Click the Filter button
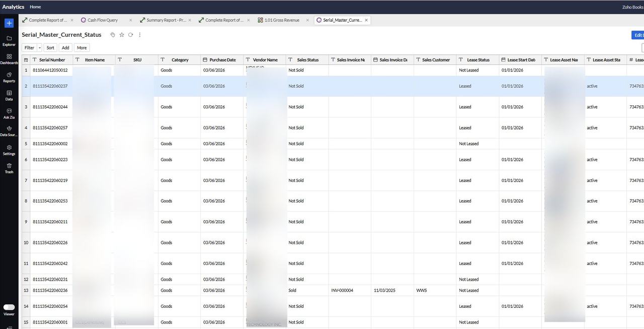 click(x=29, y=48)
